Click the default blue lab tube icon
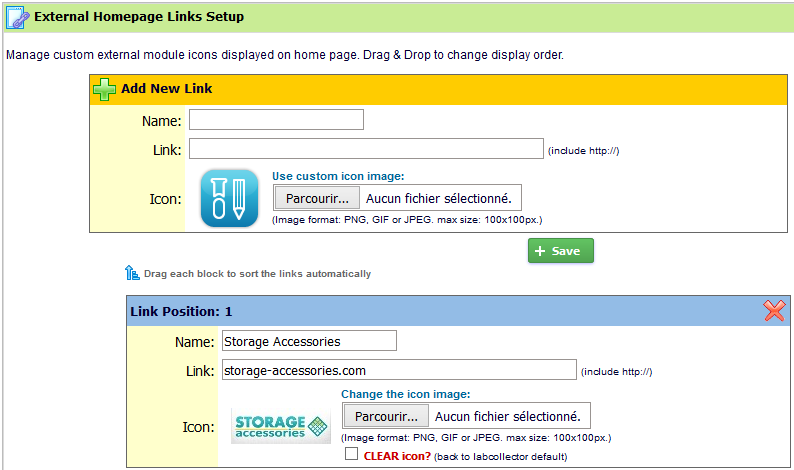This screenshot has width=794, height=470. point(229,198)
